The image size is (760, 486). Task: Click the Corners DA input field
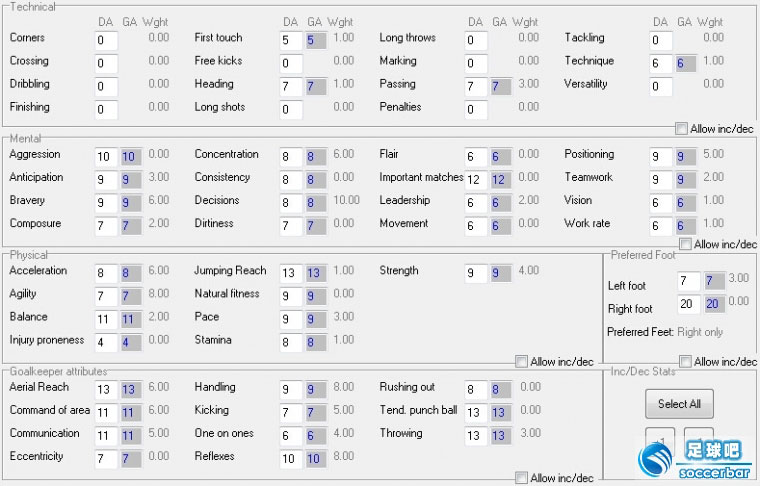click(x=106, y=41)
